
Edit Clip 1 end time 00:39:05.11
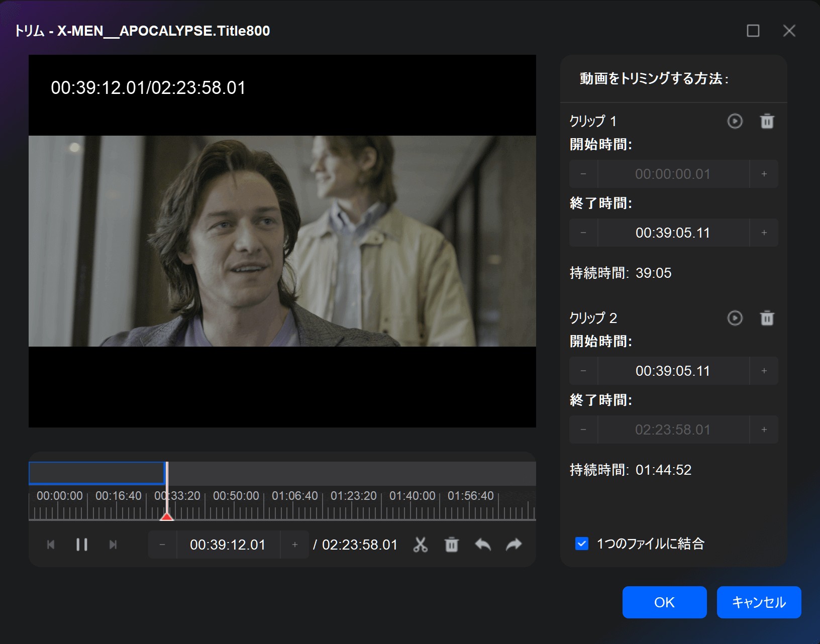pos(673,233)
